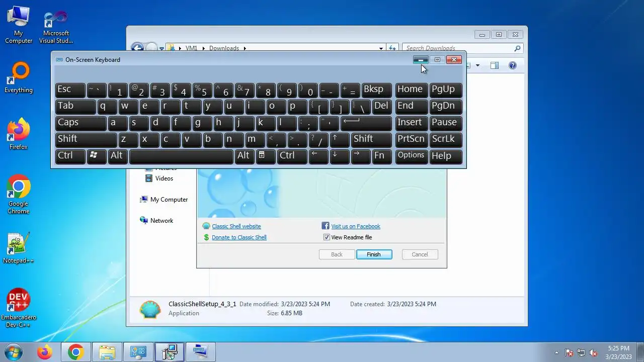Toggle the ScrLk key
Screen dimensions: 644x362
tap(446, 140)
